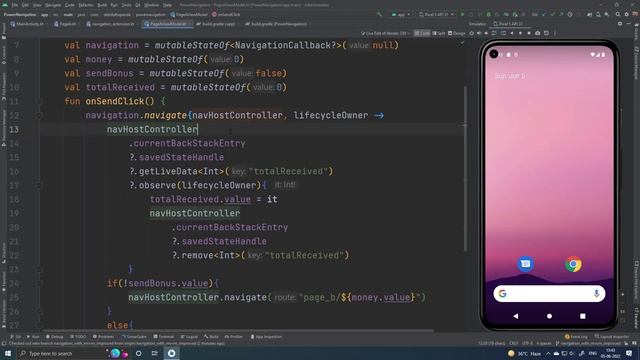The image size is (640, 360).
Task: Open Layout Inspector tool window
Action: coord(611,337)
